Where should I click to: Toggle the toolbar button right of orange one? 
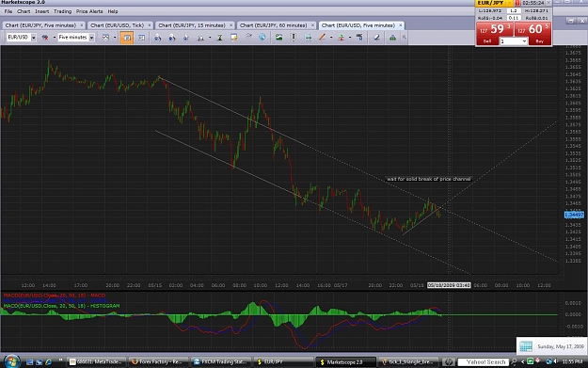(x=141, y=38)
